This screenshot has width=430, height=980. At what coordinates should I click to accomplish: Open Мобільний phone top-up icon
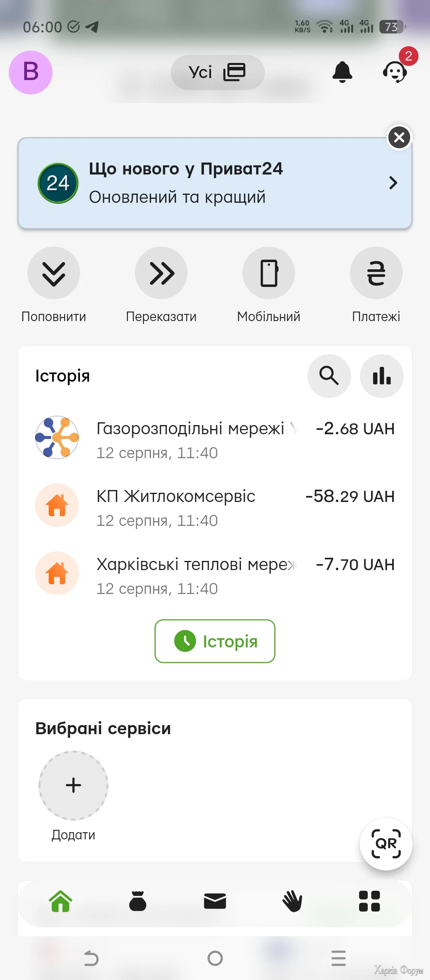(x=269, y=273)
